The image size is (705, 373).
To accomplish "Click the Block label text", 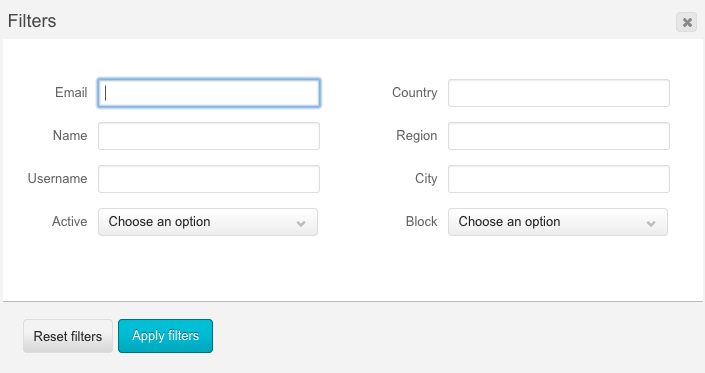I will click(421, 222).
